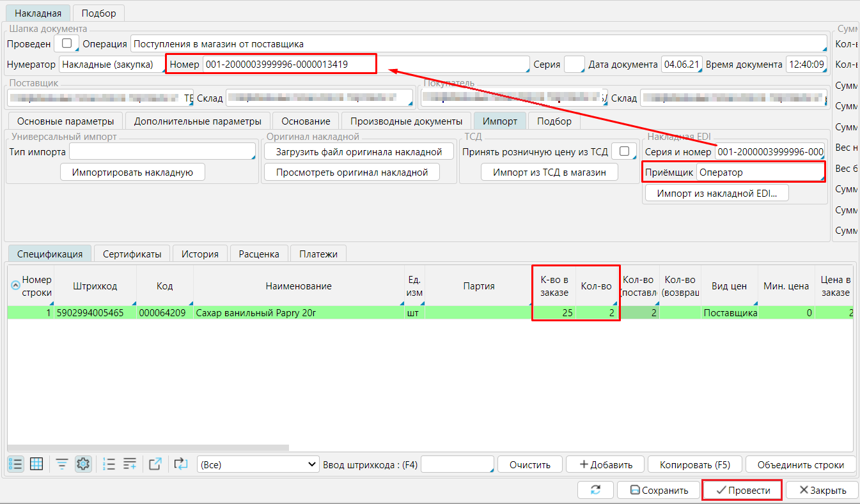Click the horizontal scrollbar under the specification table
This screenshot has width=860, height=504.
coord(148,448)
